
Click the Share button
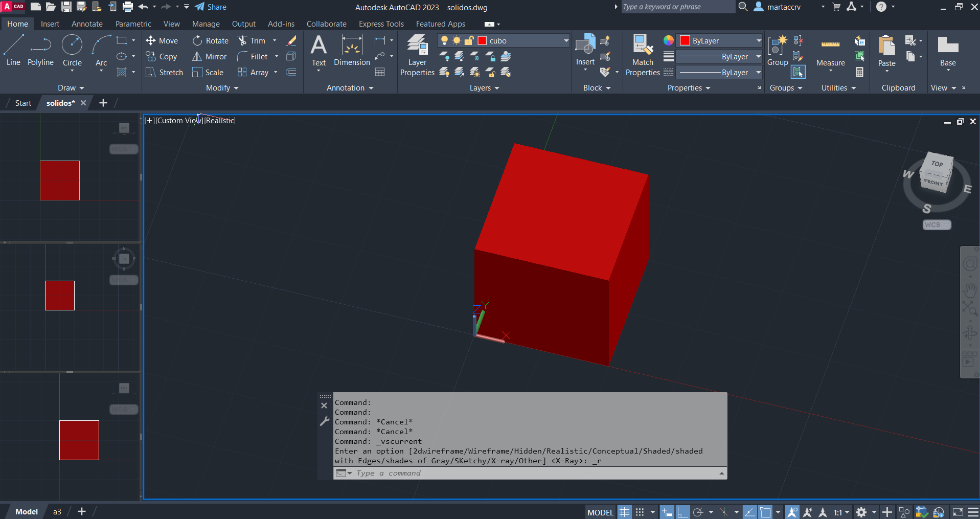click(x=211, y=7)
